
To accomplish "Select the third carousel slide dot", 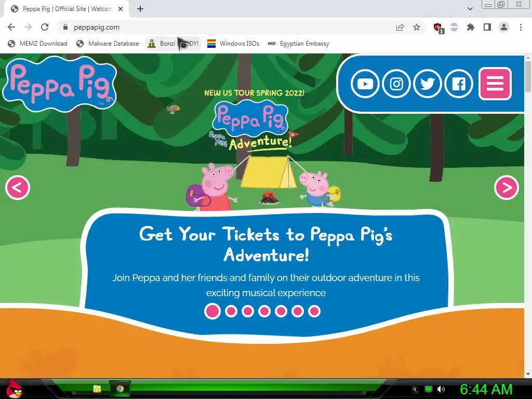I will coord(248,311).
